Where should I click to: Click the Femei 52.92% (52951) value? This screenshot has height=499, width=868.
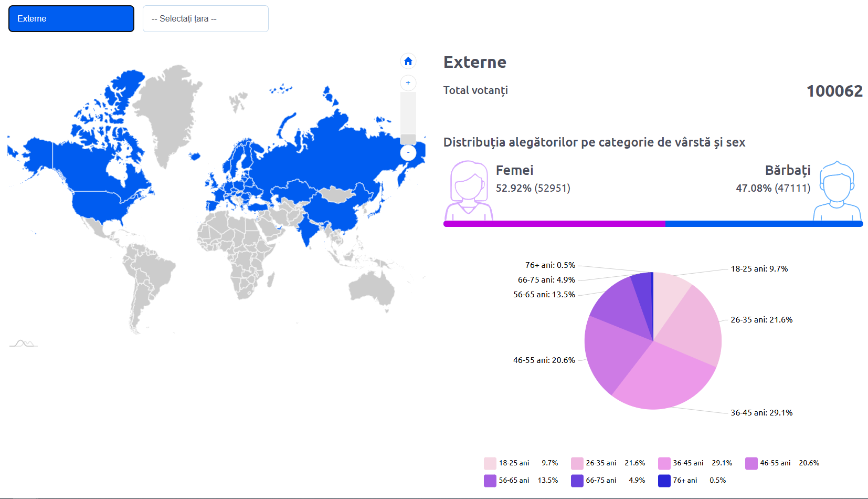click(x=533, y=188)
